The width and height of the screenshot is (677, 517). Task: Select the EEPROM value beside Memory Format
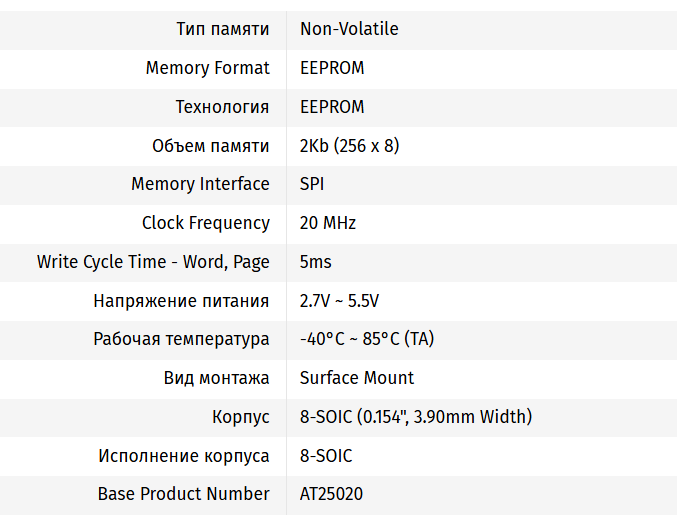(x=332, y=68)
